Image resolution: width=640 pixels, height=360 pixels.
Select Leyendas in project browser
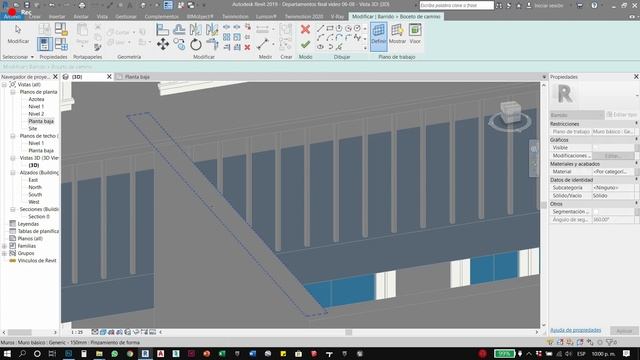(28, 224)
